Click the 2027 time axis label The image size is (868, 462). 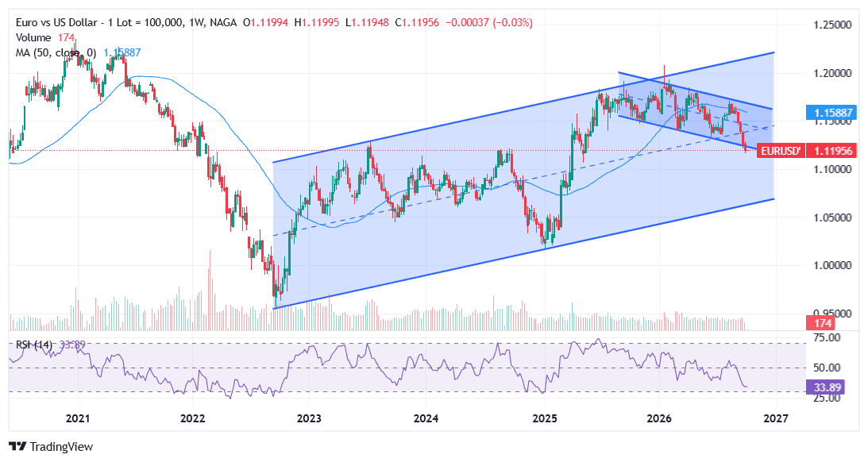(776, 418)
